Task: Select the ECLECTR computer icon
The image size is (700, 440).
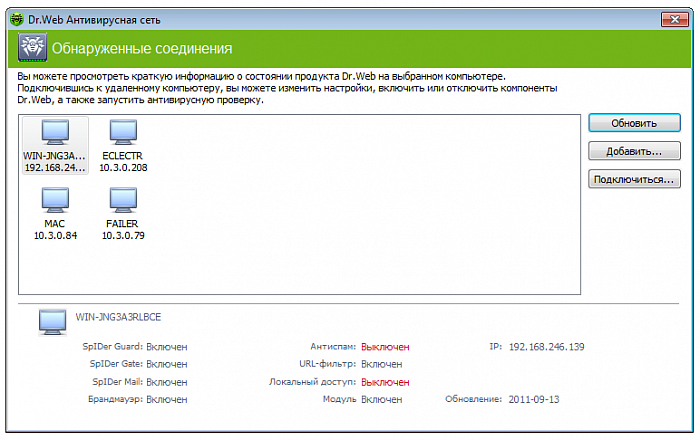Action: click(123, 132)
